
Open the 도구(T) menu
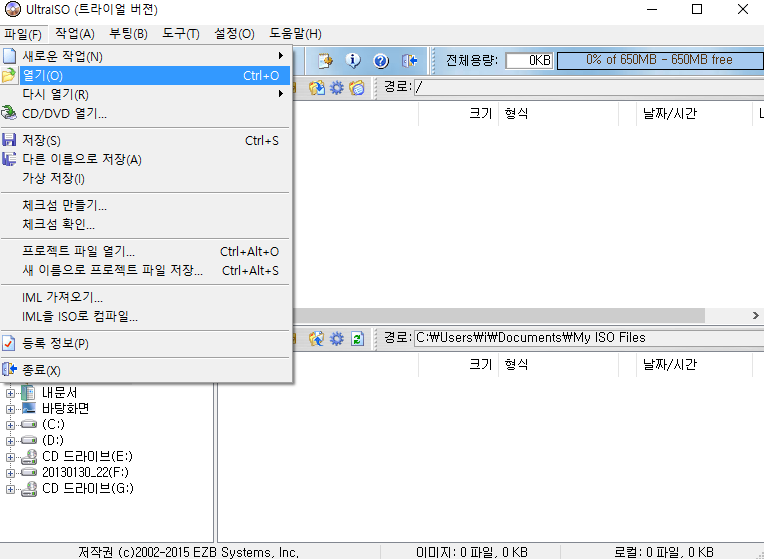click(181, 34)
